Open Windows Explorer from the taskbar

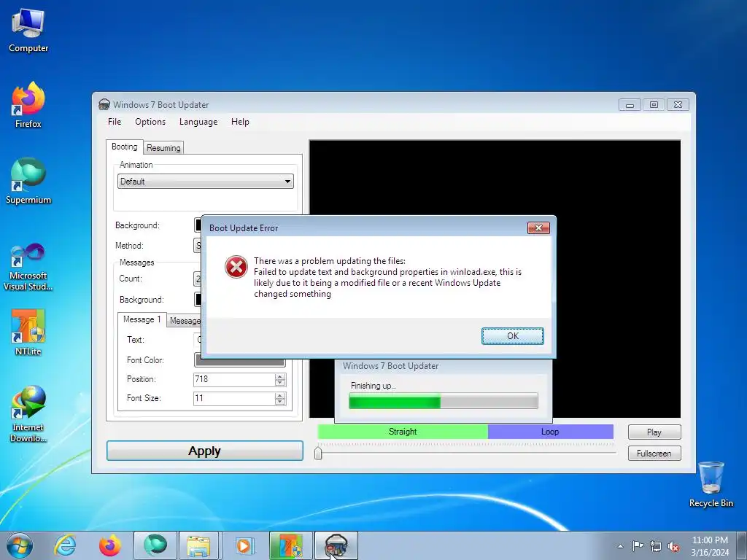pyautogui.click(x=198, y=545)
